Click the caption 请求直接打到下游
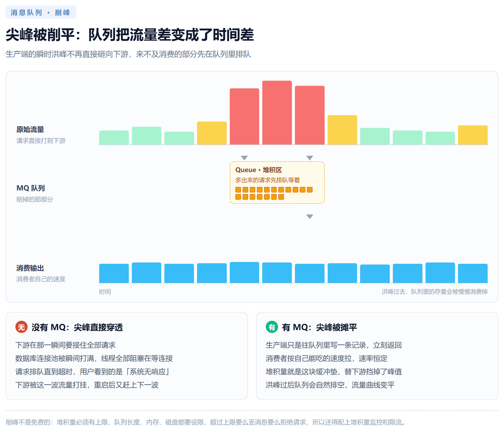Viewport: 504px width, 431px height. coord(41,141)
